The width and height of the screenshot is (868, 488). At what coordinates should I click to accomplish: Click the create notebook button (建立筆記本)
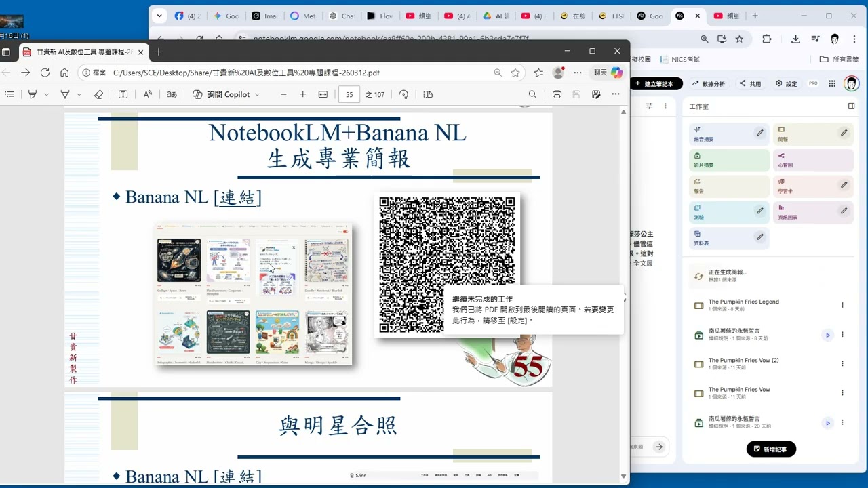click(655, 83)
